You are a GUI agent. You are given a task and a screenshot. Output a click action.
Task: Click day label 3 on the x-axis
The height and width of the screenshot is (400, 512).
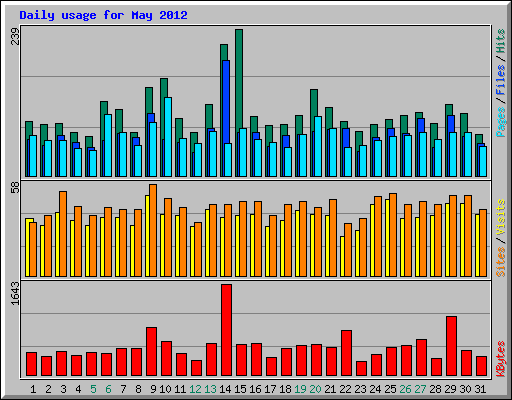tap(63, 389)
